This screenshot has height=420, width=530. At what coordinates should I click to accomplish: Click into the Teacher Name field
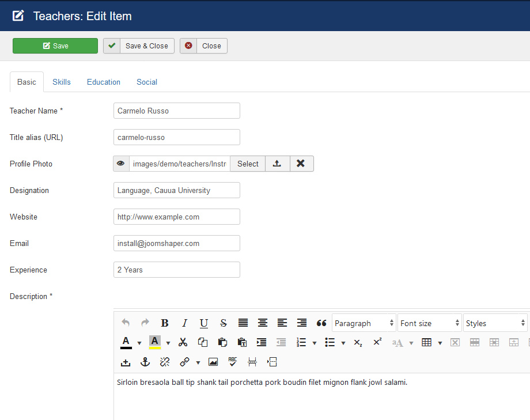176,111
